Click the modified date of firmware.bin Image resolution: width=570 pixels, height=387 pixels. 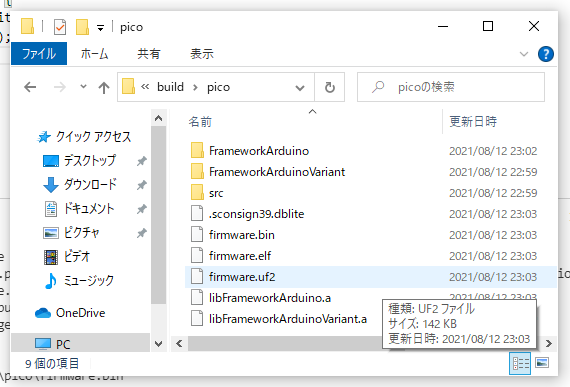point(493,235)
